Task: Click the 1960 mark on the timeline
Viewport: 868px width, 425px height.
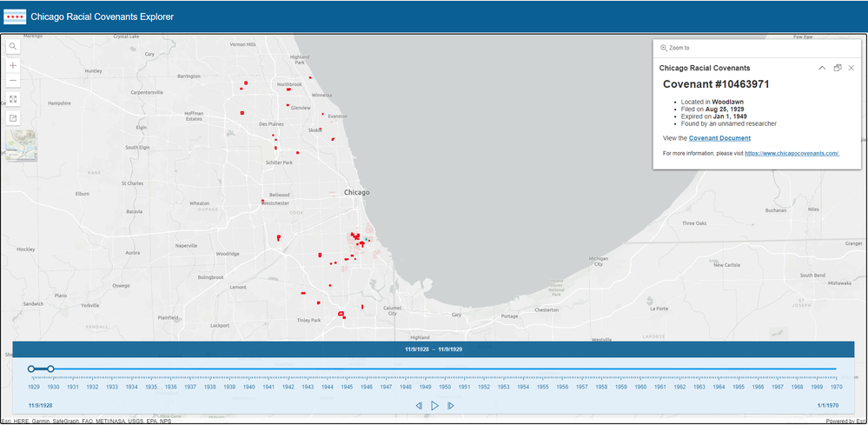Action: click(640, 387)
